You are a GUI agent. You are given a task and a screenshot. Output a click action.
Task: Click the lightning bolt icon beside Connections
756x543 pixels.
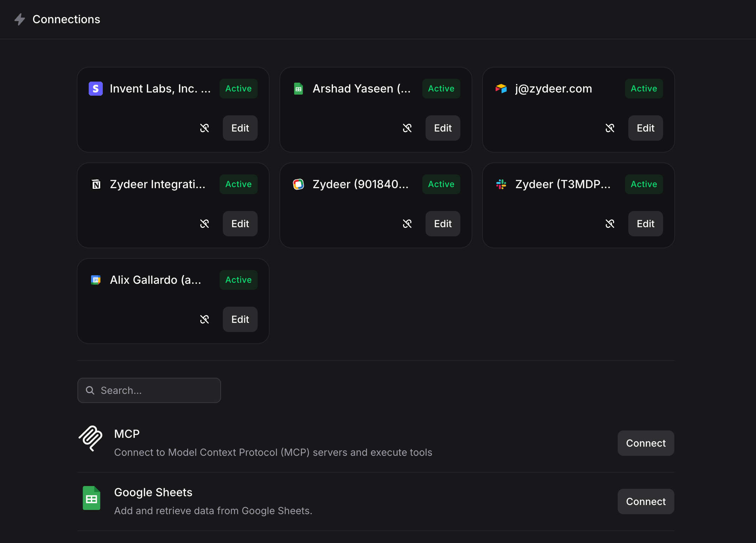tap(19, 19)
